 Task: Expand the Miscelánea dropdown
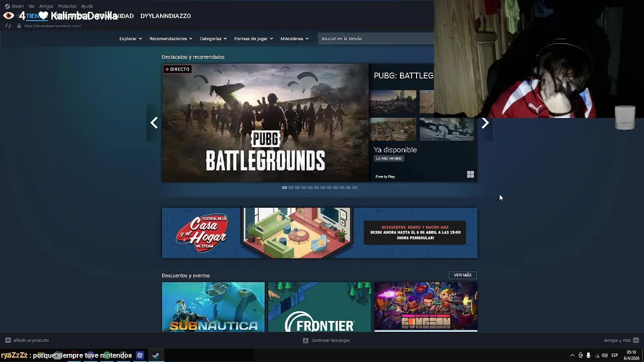click(294, 39)
